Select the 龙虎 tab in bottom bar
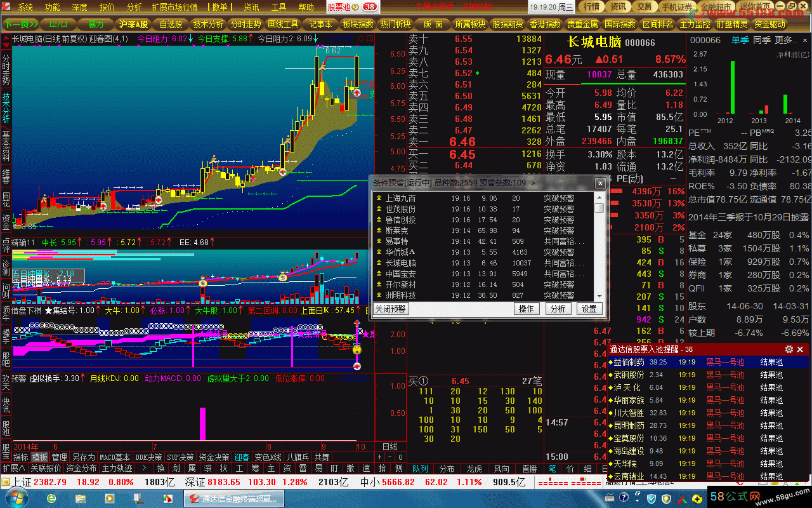812x508 pixels. coord(475,469)
